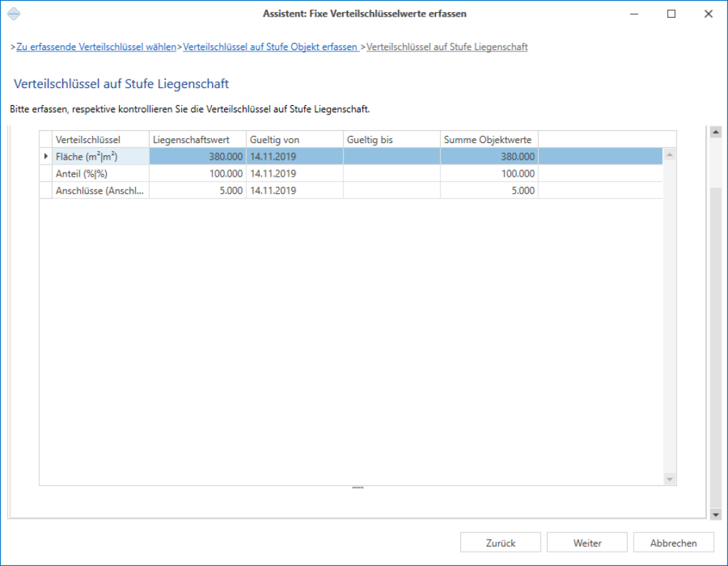Click the row indicator arrow for Fläche
728x566 pixels.
46,157
